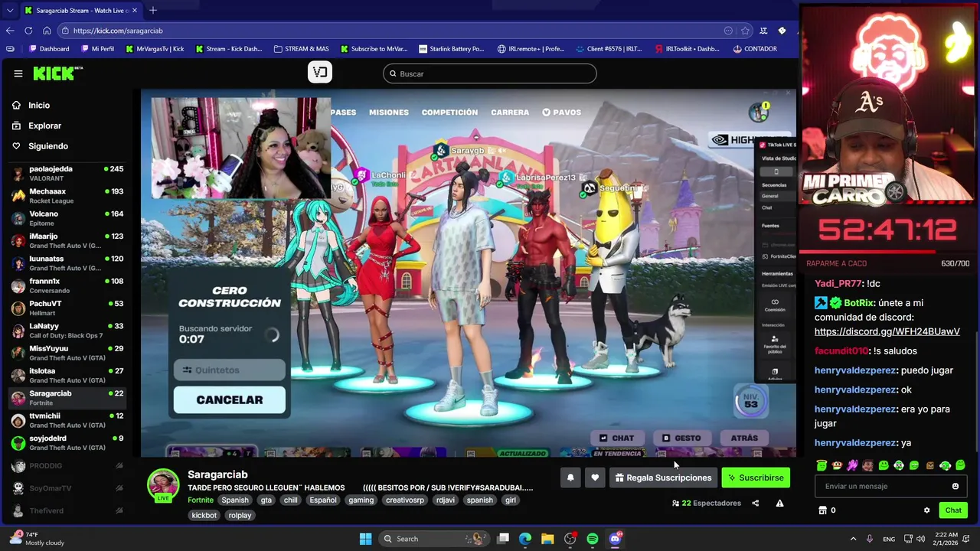The height and width of the screenshot is (551, 980).
Task: Open offline PRODDIG channel
Action: point(67,465)
